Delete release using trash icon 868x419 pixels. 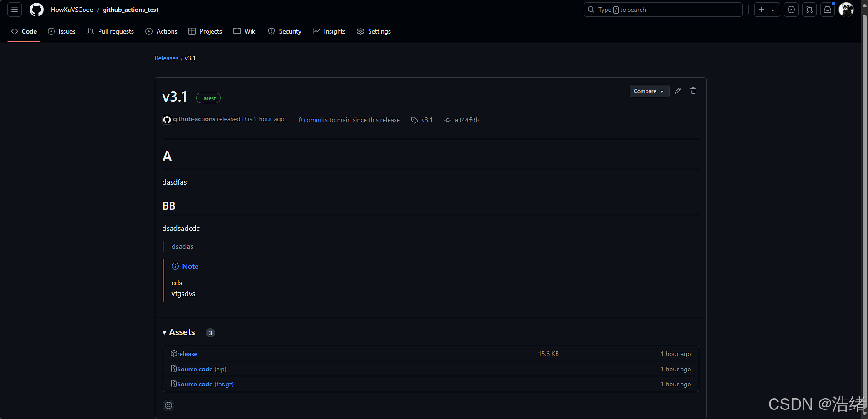click(693, 91)
